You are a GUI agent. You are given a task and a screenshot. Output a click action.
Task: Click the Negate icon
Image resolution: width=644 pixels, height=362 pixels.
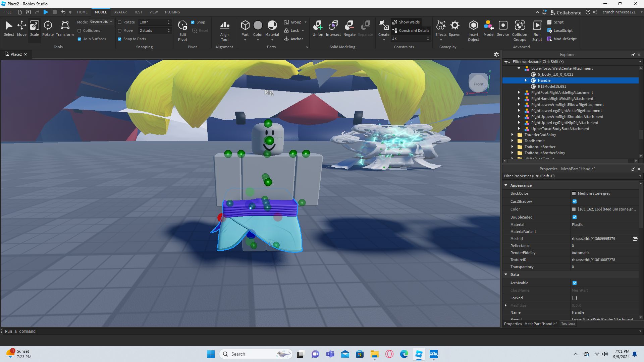tap(349, 28)
